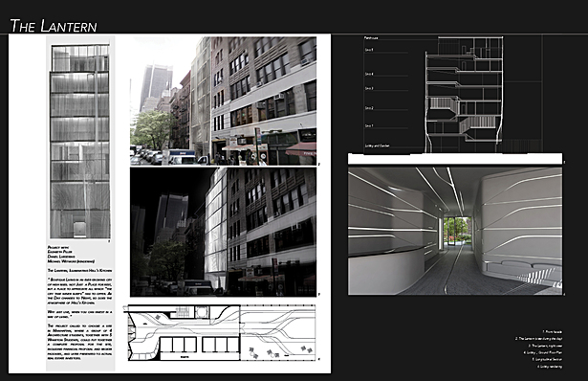
Task: Open the daytime street view photo
Action: (223, 101)
